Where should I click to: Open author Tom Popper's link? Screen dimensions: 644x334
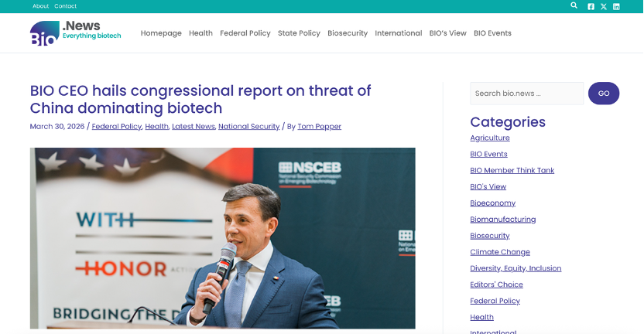[x=319, y=126]
